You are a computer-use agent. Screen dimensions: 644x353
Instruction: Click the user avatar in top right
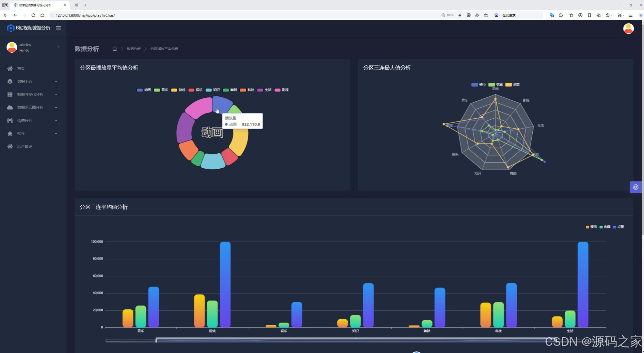click(x=628, y=29)
